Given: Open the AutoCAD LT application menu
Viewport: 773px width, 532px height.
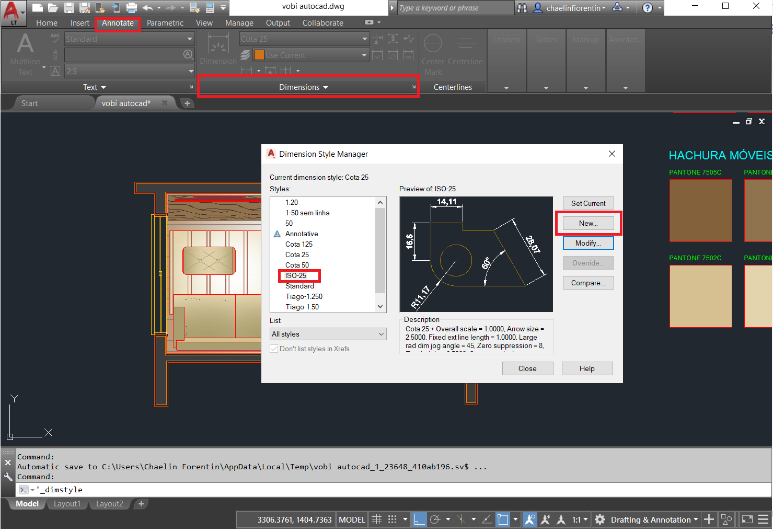Looking at the screenshot, I should [13, 13].
